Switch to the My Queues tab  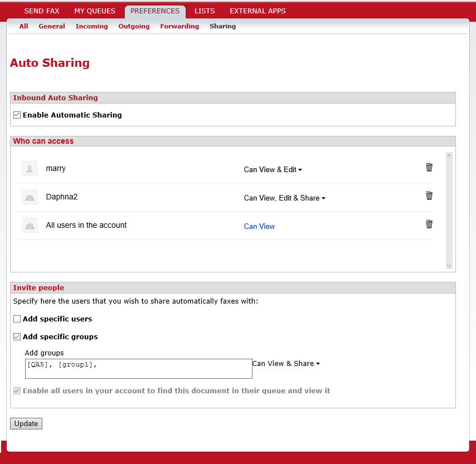95,11
